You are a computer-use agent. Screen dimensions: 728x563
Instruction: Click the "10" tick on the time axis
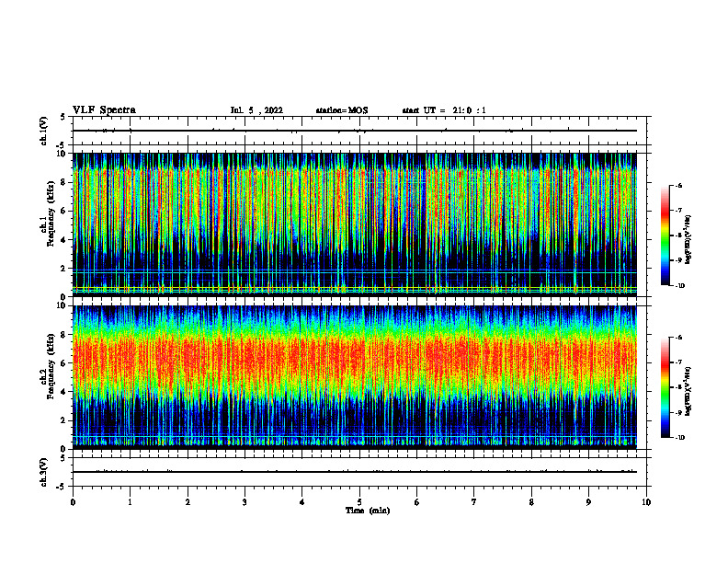(646, 502)
